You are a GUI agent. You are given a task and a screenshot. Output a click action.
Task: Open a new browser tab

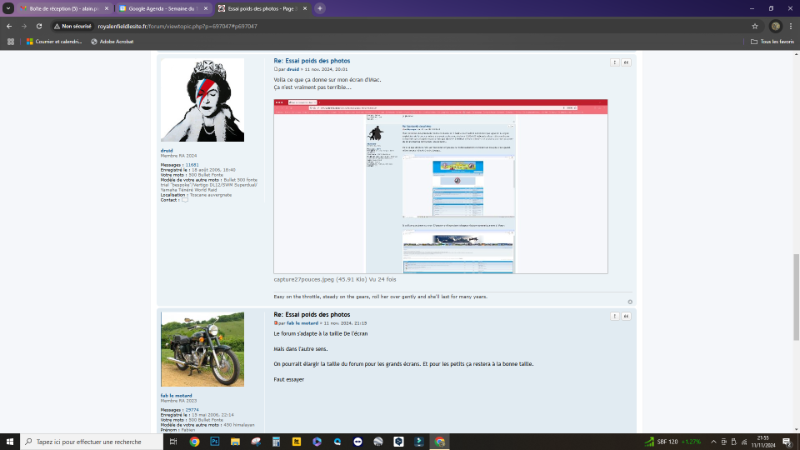click(320, 8)
